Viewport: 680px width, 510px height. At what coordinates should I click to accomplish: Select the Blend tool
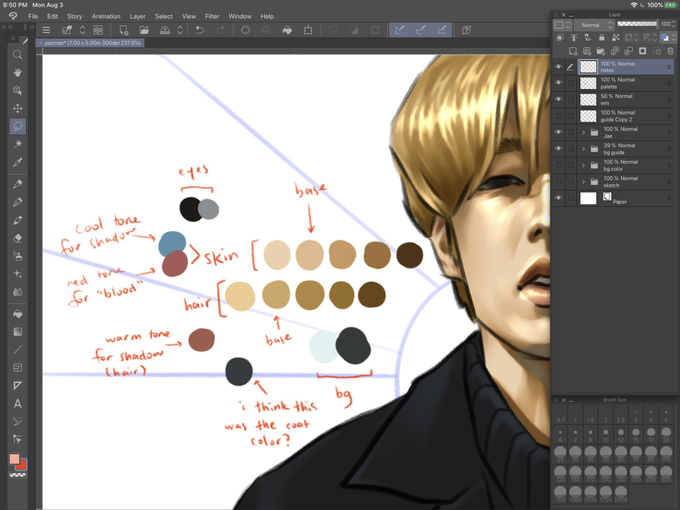point(17,292)
